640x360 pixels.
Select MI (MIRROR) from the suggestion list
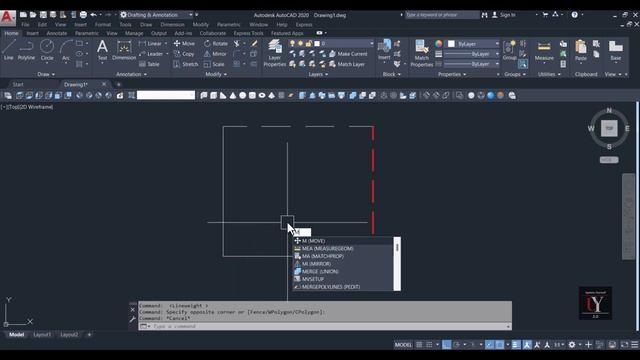343,264
